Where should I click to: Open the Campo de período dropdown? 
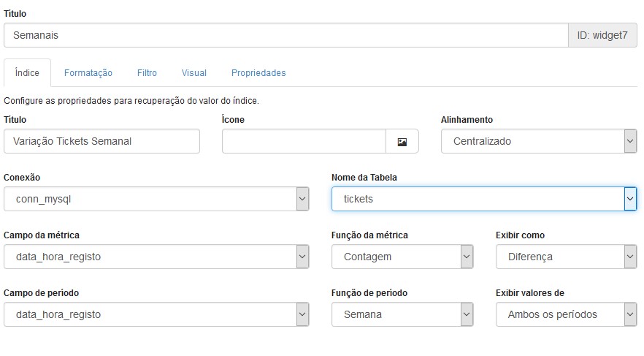156,314
